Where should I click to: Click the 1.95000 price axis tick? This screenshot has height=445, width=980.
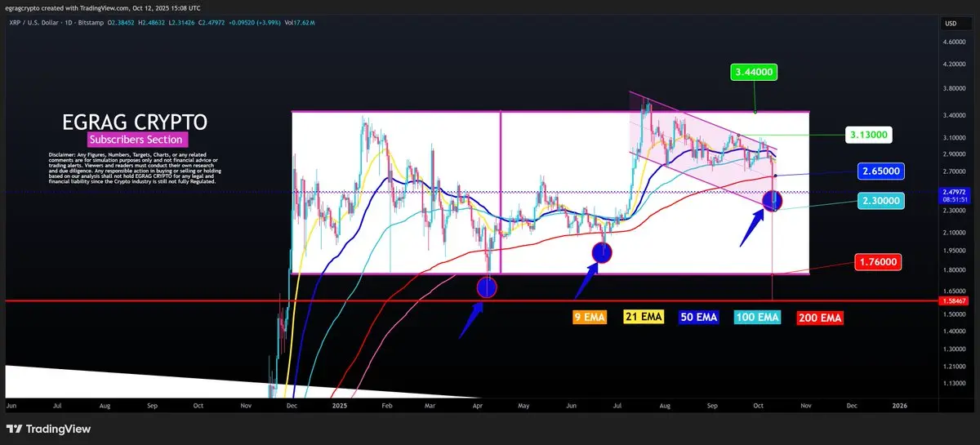955,251
